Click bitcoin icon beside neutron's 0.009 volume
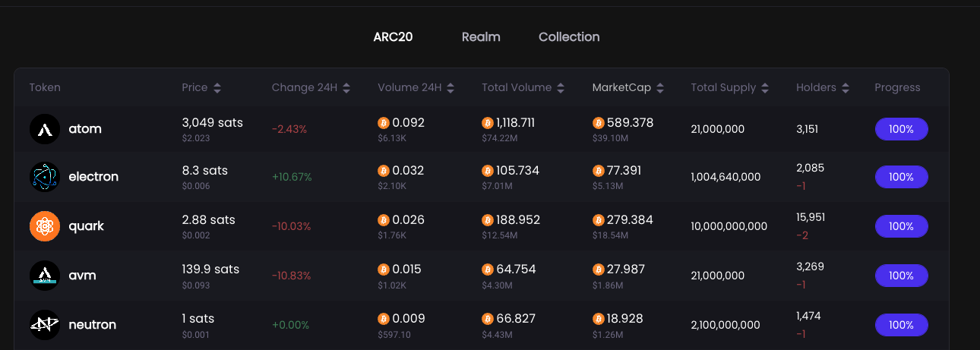The image size is (980, 350). pyautogui.click(x=384, y=319)
